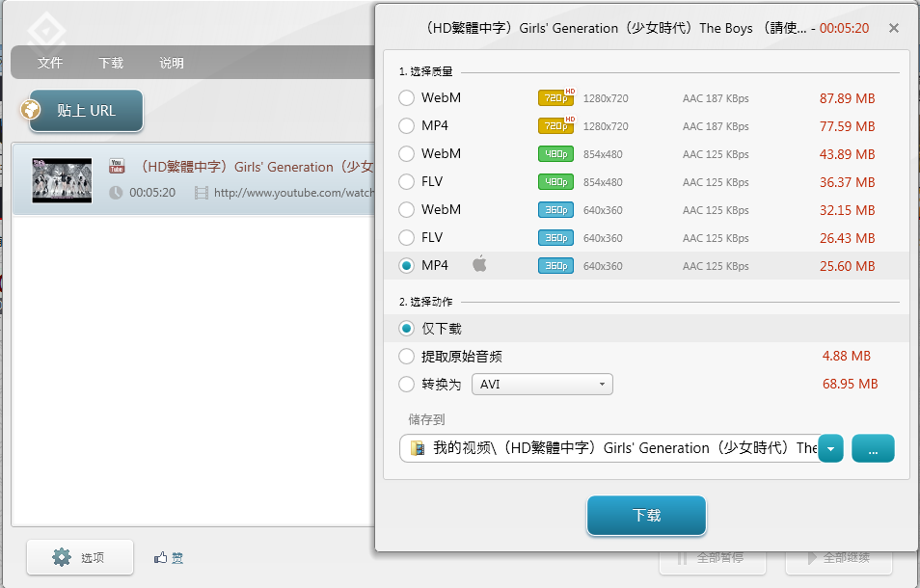
Task: Select MP4 640x360 quality option
Action: tap(406, 266)
